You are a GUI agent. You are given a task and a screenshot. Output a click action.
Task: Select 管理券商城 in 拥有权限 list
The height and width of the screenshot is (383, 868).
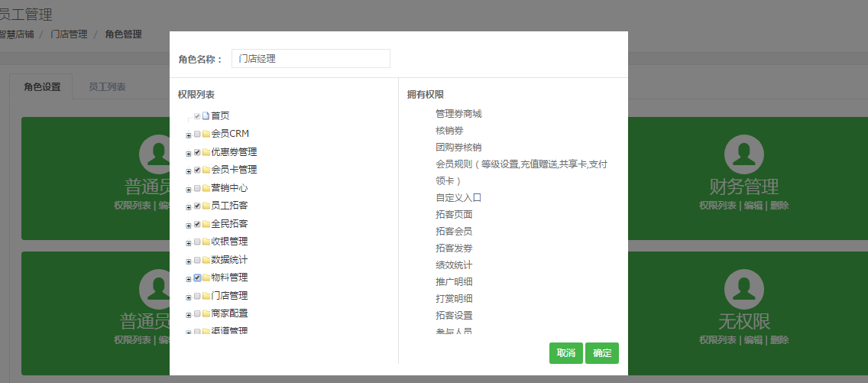(x=458, y=114)
